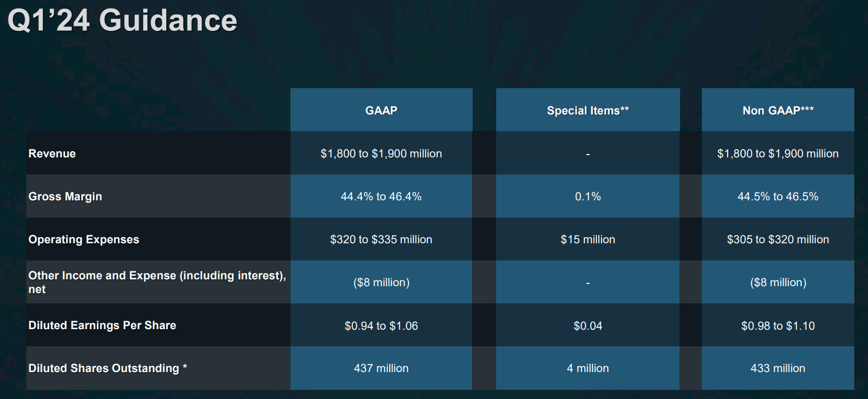
Task: Click the $320 to $335 million cell
Action: pyautogui.click(x=381, y=239)
